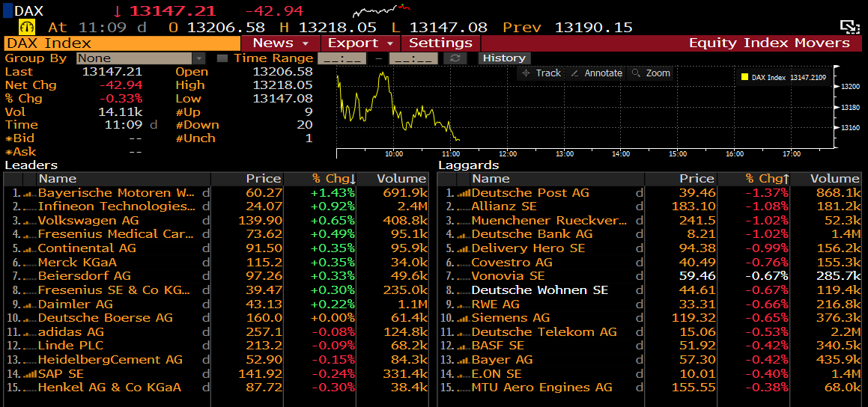Sort Leaders by % Chg column

[334, 179]
